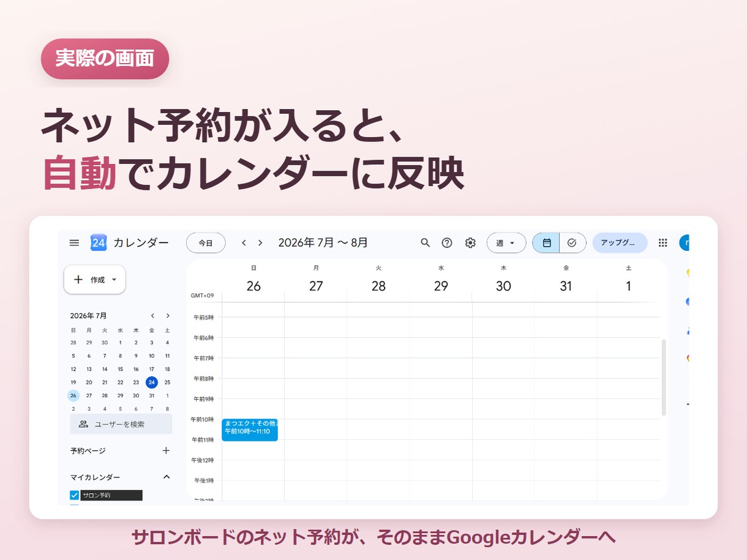Select date 20 in mini calendar
Screen dimensions: 747x560
pos(89,383)
